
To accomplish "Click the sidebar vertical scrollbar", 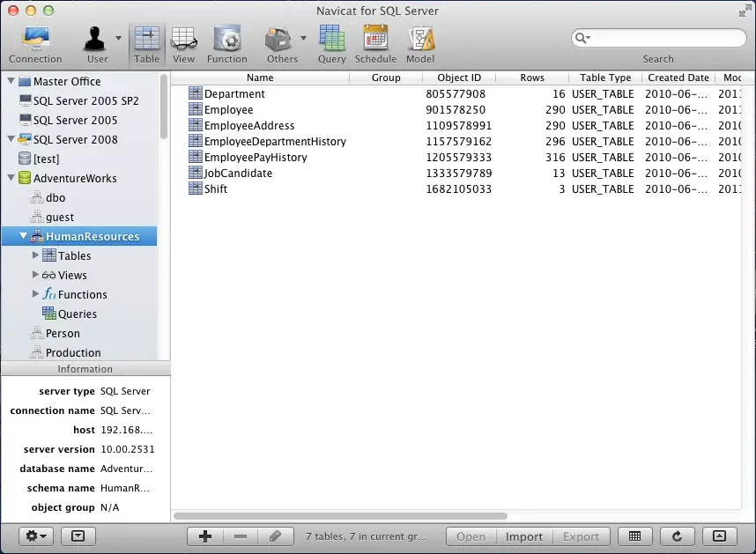I will point(164,106).
